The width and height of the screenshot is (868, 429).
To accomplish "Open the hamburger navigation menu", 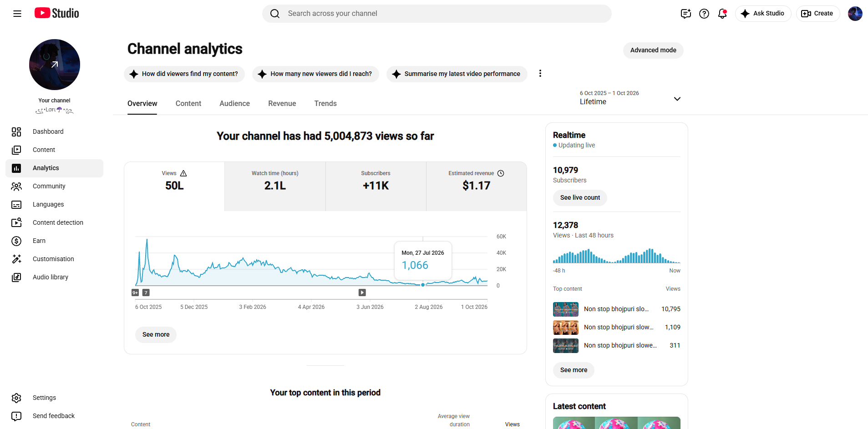I will (x=17, y=14).
